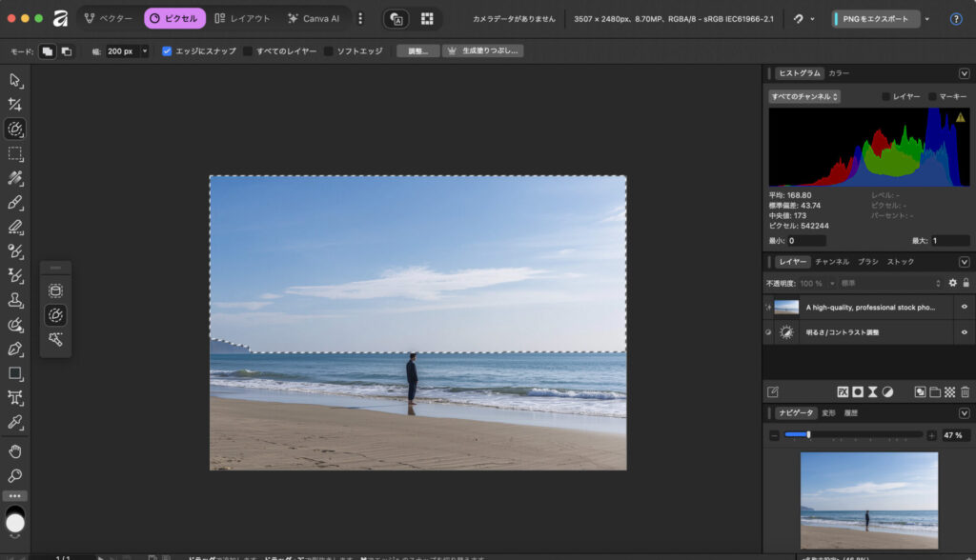This screenshot has height=560, width=976.
Task: Uncheck the エッジにスナップ checkbox
Action: tap(167, 51)
